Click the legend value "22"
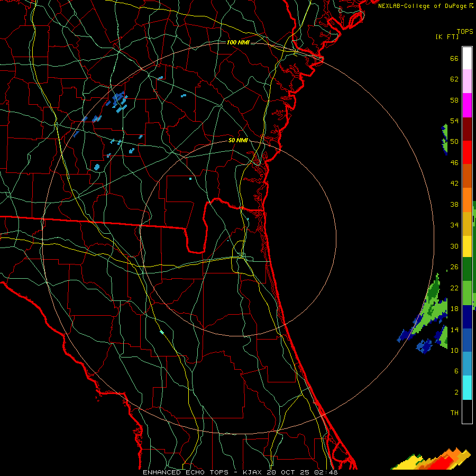This screenshot has width=476, height=476. coord(454,288)
